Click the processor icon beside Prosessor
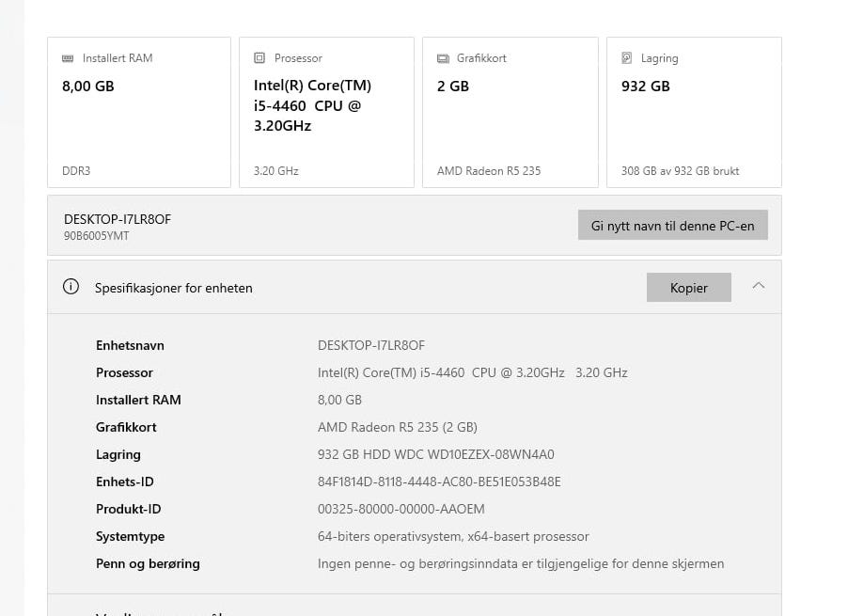The height and width of the screenshot is (616, 848). click(259, 58)
